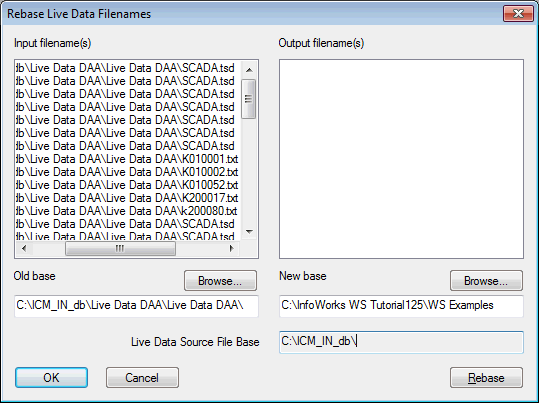Image resolution: width=539 pixels, height=403 pixels.
Task: Click the input list scroll-down arrow
Action: 249,232
